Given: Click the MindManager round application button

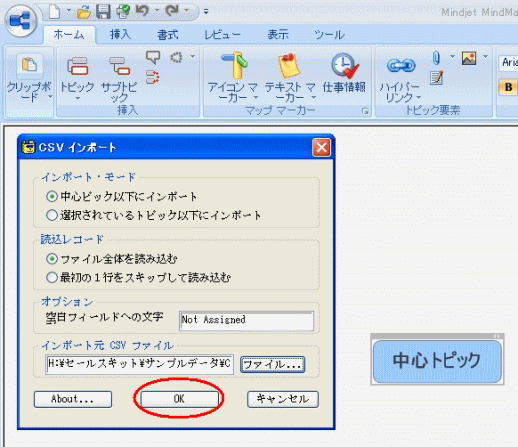Looking at the screenshot, I should tap(21, 21).
